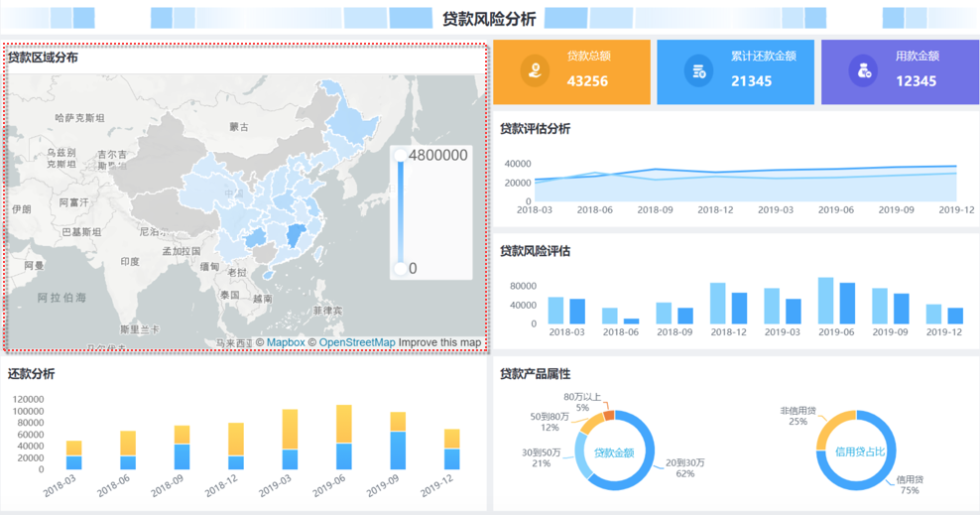Click the 信用贷占比 donut center label

click(x=860, y=451)
